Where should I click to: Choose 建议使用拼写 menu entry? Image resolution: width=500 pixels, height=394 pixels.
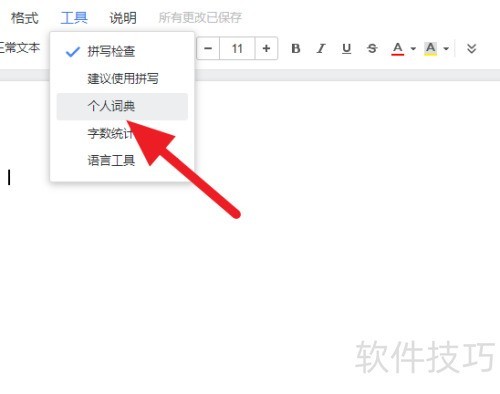pyautogui.click(x=122, y=79)
